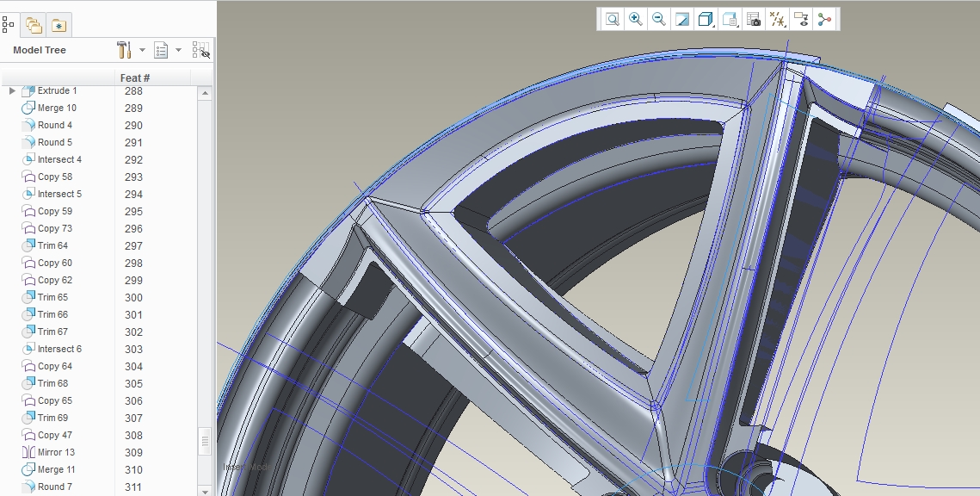980x496 pixels.
Task: Click the Intersect 6 feature icon
Action: [28, 349]
